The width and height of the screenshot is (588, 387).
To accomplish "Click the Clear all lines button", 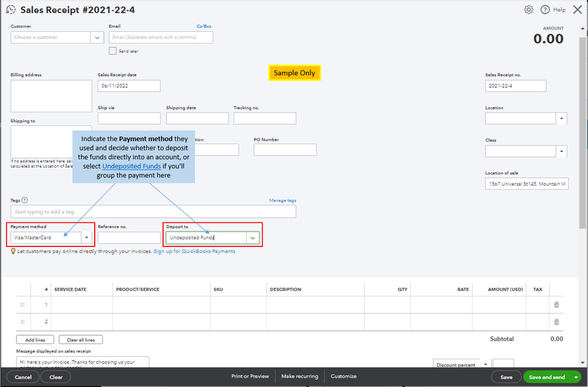I will tap(81, 340).
